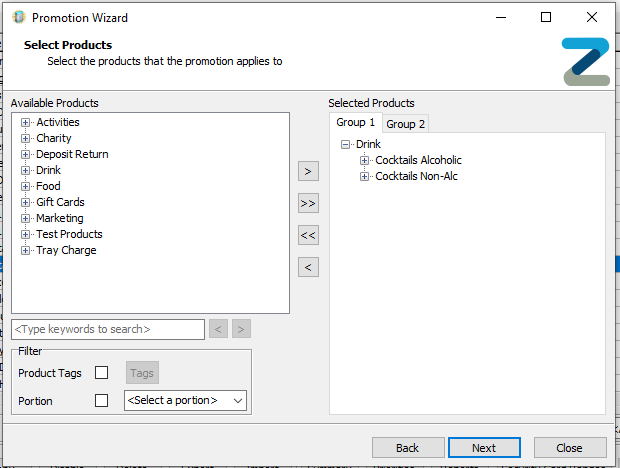This screenshot has width=620, height=468.
Task: Click the remove all products double-arrow button
Action: 308,236
